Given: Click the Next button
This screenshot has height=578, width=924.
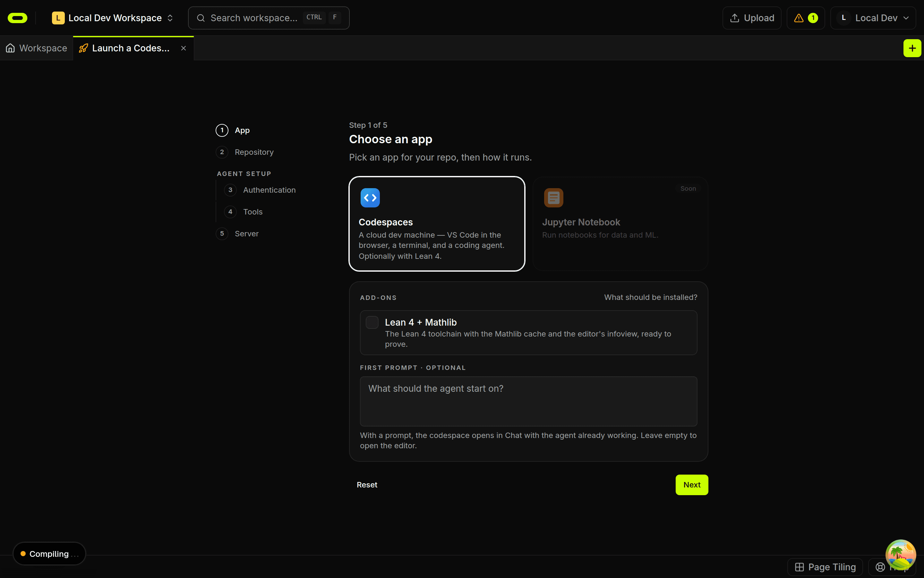Looking at the screenshot, I should tap(691, 485).
